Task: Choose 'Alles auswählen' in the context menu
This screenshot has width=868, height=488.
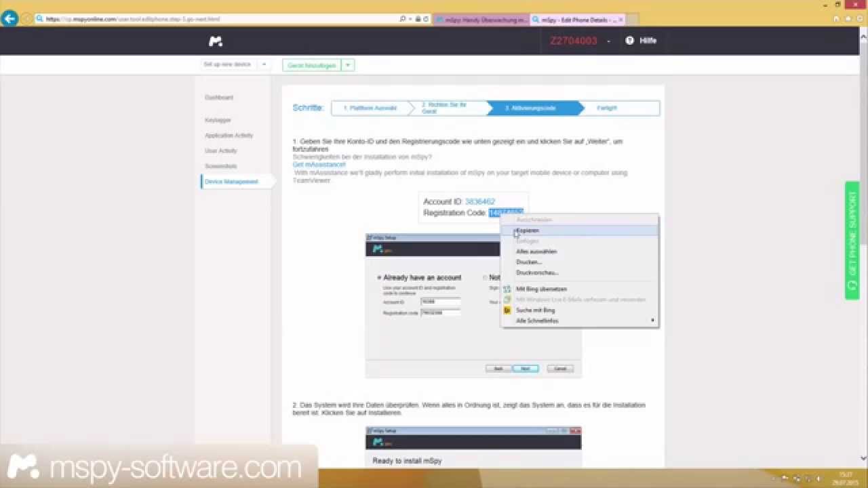Action: [579, 251]
